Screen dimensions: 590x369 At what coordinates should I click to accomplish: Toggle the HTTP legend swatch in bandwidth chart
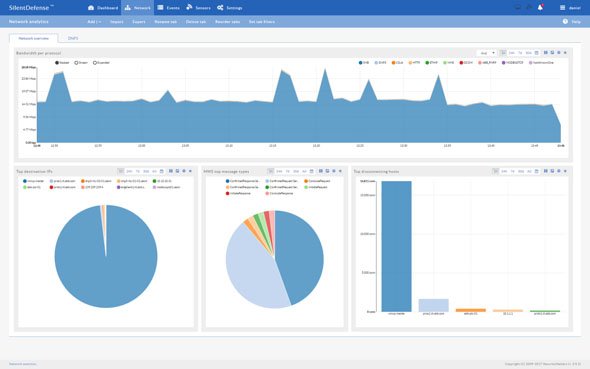pos(411,63)
